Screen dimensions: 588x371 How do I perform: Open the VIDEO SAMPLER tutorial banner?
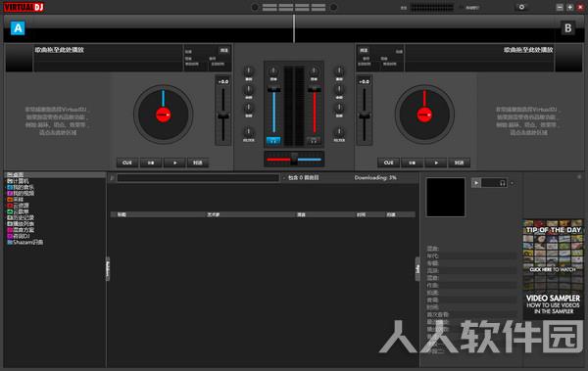point(553,303)
